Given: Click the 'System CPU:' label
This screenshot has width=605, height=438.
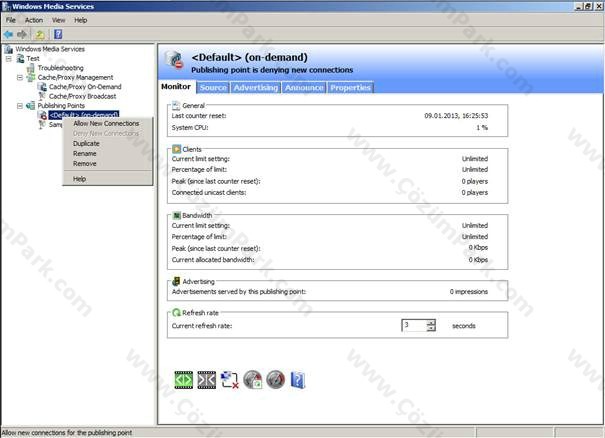Looking at the screenshot, I should (x=190, y=128).
